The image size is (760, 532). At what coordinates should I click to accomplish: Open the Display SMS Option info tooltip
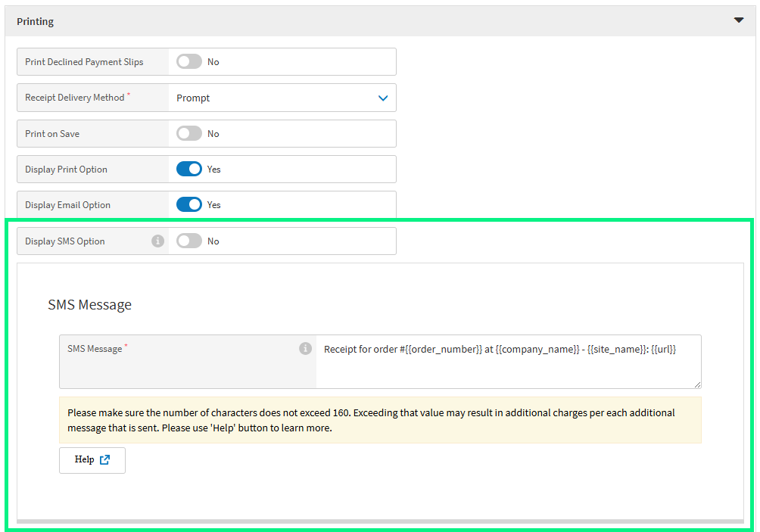157,241
